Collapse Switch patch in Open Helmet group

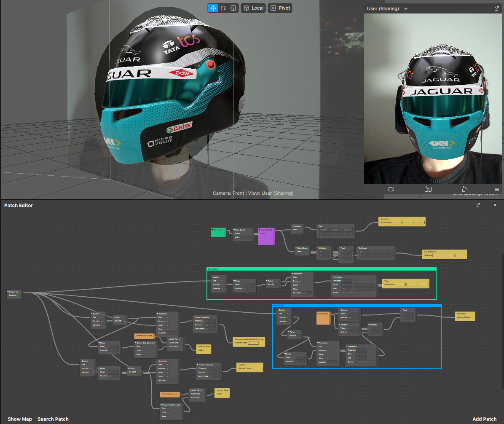pyautogui.click(x=212, y=277)
